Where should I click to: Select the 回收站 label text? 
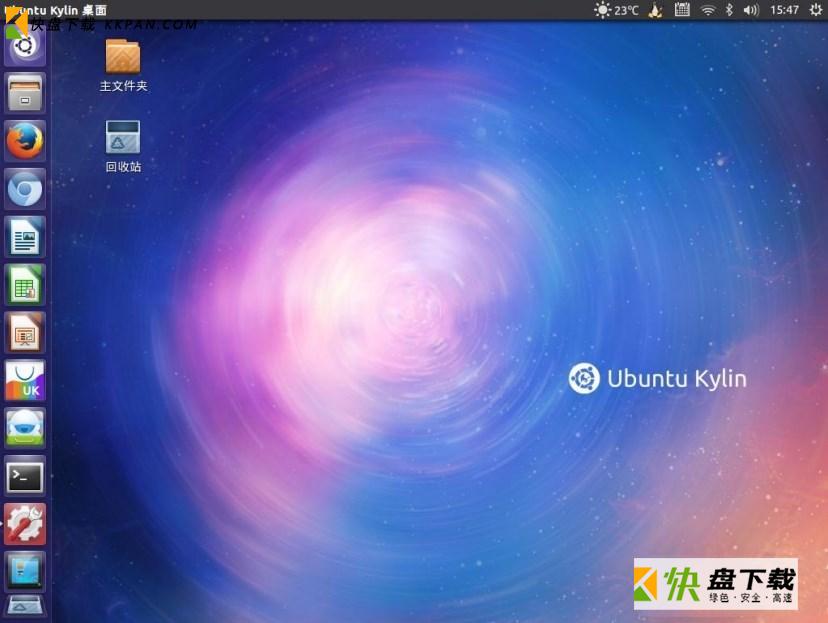[x=123, y=167]
